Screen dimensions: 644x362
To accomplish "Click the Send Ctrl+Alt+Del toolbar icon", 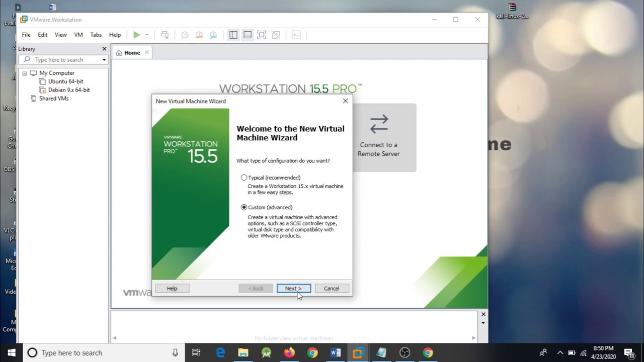I will tap(165, 35).
